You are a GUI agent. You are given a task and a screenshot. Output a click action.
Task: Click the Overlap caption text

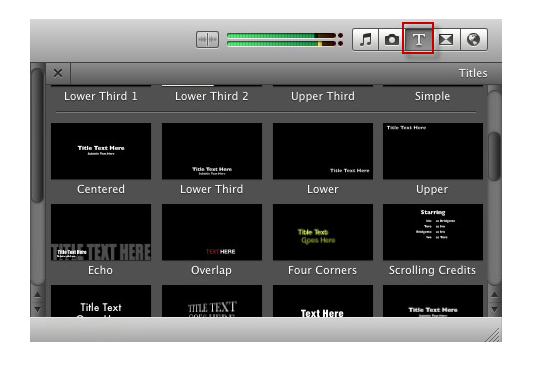[x=211, y=270]
